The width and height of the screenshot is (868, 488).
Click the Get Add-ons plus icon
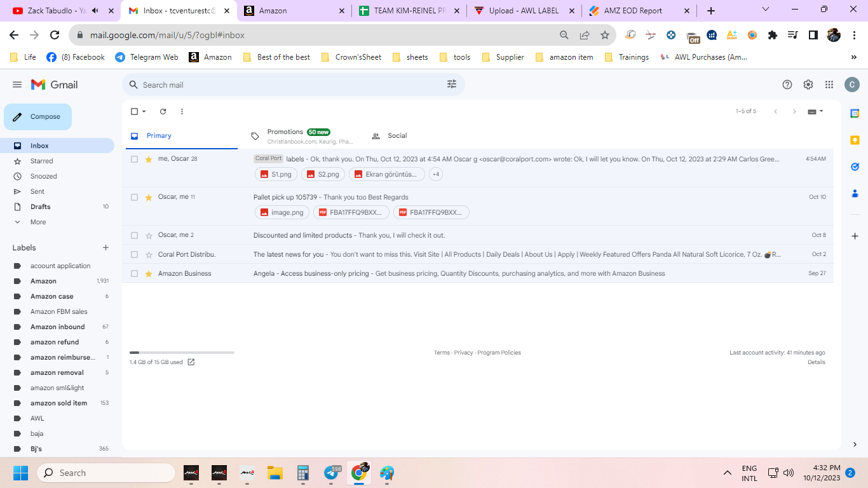coord(855,236)
